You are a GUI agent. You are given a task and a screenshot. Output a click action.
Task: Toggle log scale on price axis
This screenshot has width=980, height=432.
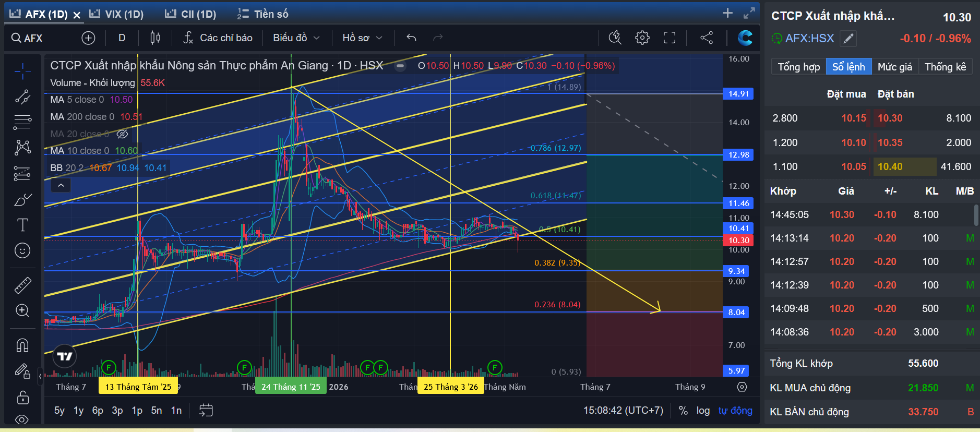click(703, 411)
